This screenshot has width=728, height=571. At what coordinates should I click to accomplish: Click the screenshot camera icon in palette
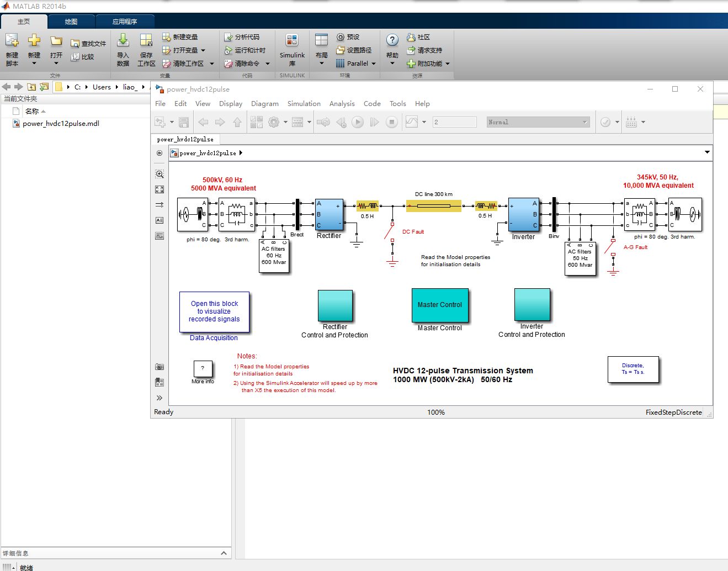160,367
